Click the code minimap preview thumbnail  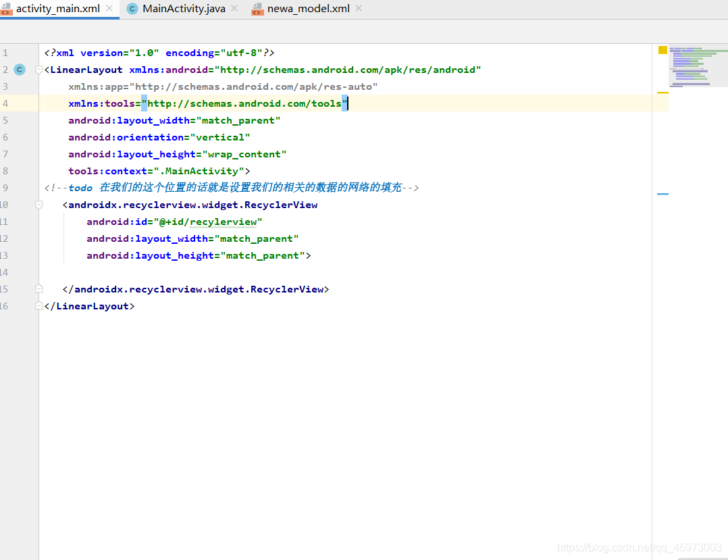pos(698,66)
